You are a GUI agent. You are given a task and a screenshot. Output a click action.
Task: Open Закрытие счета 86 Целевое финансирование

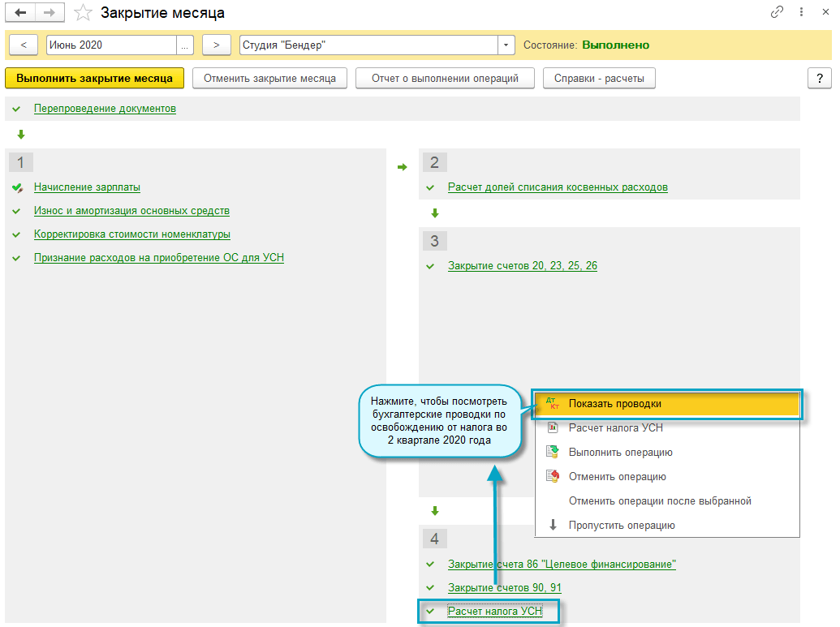[x=562, y=565]
